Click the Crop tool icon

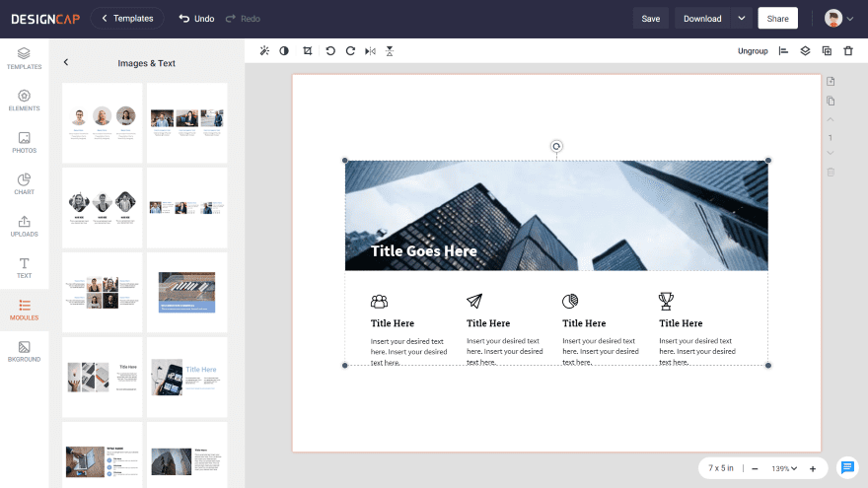(x=307, y=51)
